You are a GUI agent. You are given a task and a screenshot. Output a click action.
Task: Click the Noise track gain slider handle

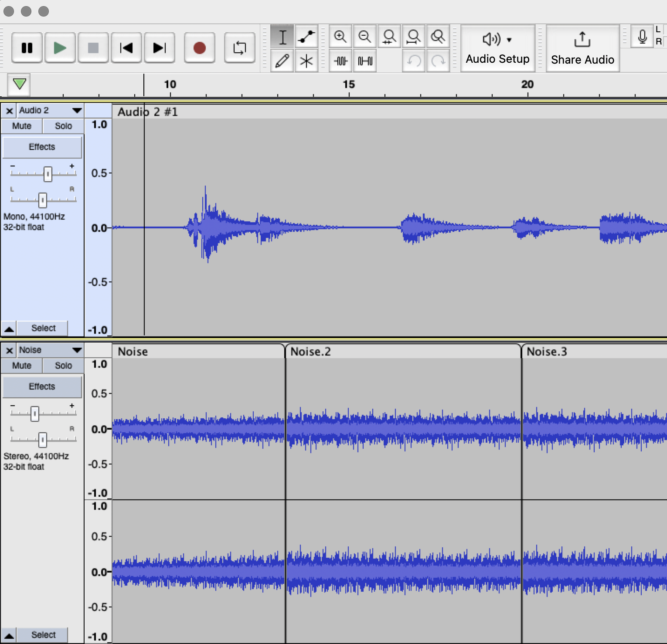pos(35,414)
